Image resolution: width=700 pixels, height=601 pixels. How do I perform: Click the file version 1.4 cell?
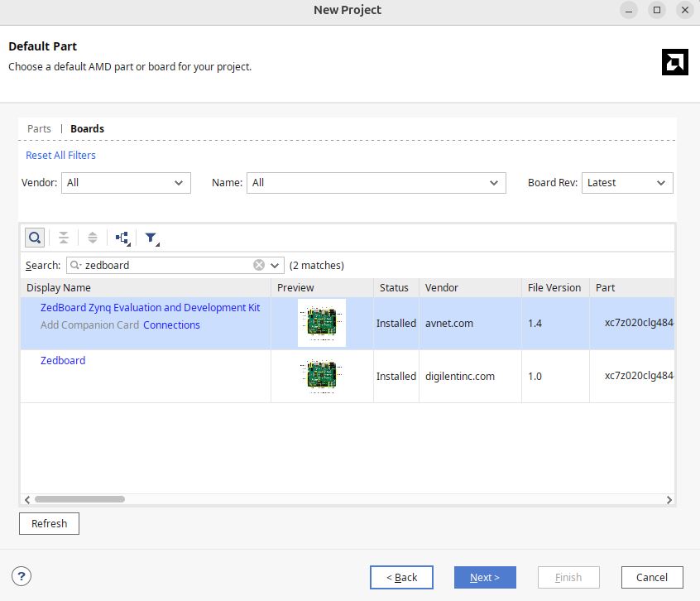555,324
